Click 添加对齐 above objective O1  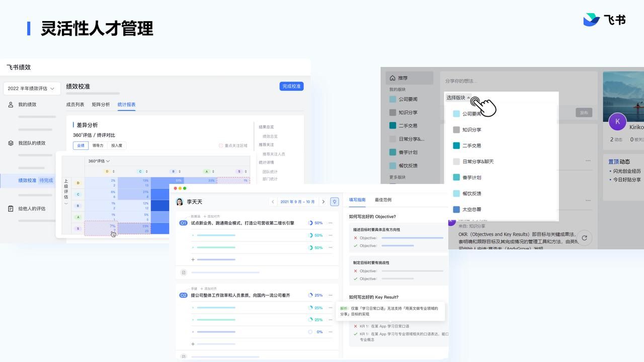(211, 216)
